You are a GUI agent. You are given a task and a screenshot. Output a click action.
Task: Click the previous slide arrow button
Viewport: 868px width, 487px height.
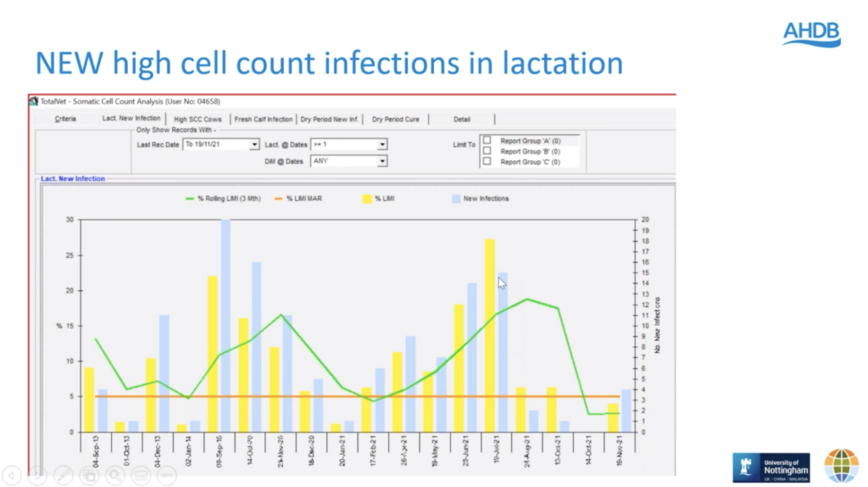click(12, 476)
